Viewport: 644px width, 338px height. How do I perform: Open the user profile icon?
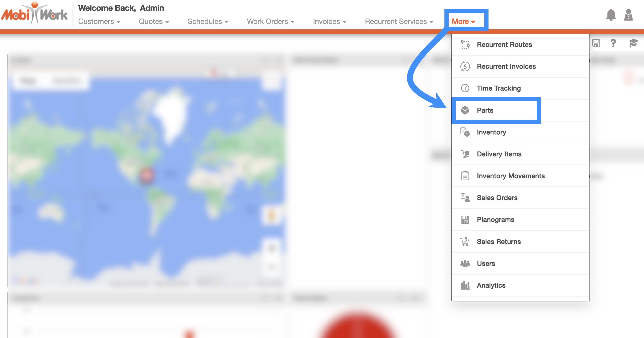coord(628,15)
